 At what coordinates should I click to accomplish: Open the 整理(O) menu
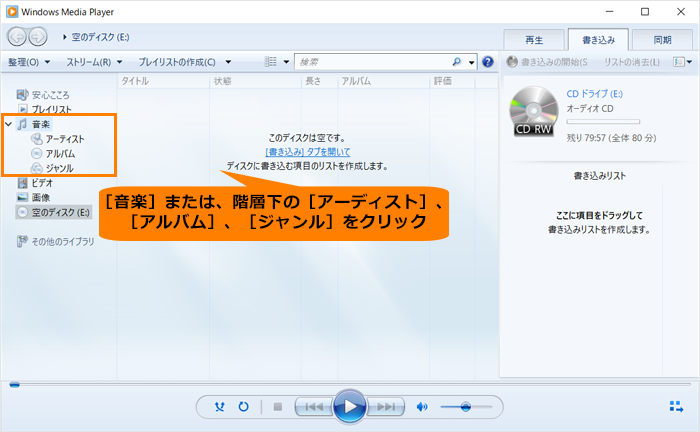click(x=29, y=62)
